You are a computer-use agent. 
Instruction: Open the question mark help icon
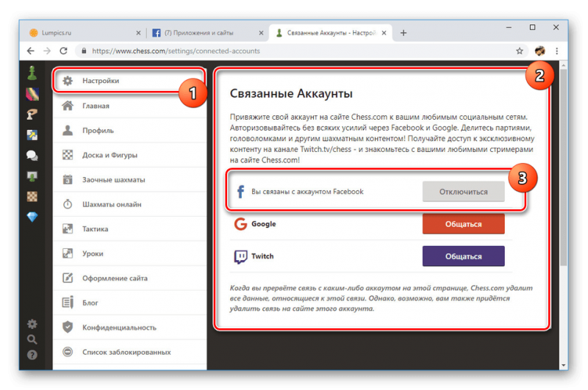(x=32, y=355)
